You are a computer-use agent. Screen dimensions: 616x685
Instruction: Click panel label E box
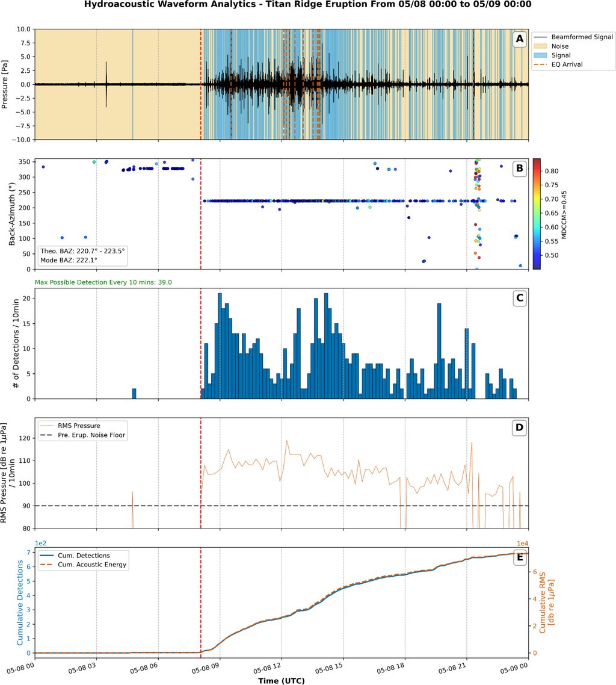(520, 557)
